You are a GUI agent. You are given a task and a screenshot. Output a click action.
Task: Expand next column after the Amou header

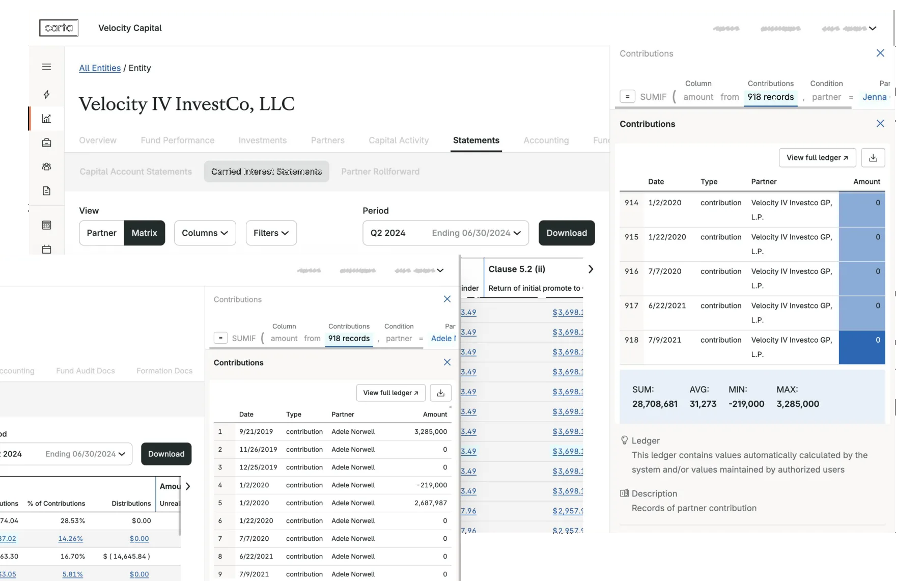pos(188,486)
